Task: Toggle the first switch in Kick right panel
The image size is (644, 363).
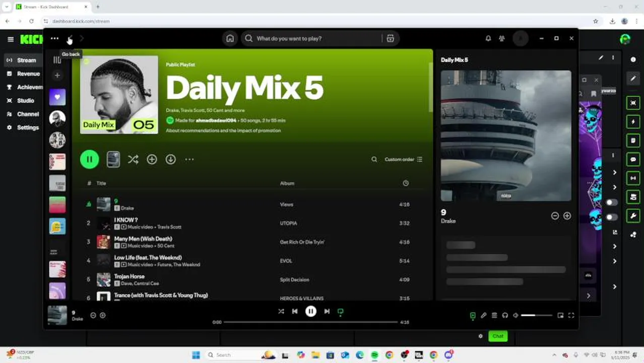Action: coord(611,202)
